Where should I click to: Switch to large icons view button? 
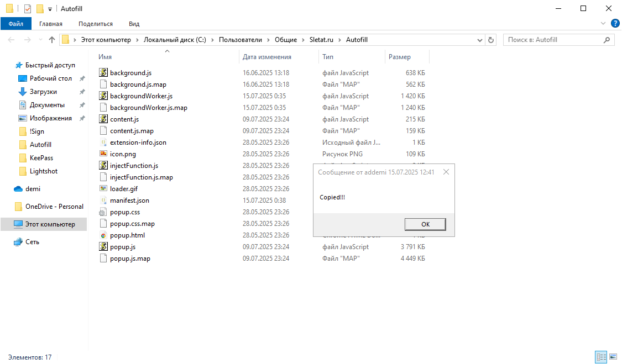point(612,357)
